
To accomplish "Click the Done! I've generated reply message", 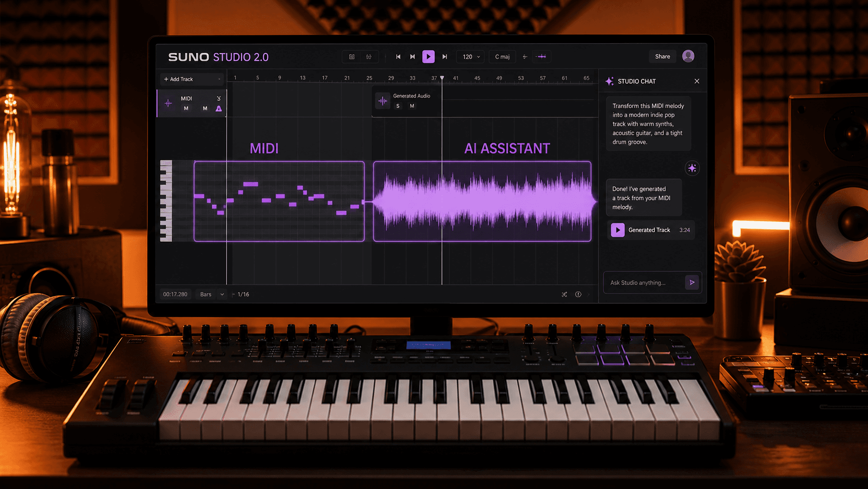I will pos(644,198).
